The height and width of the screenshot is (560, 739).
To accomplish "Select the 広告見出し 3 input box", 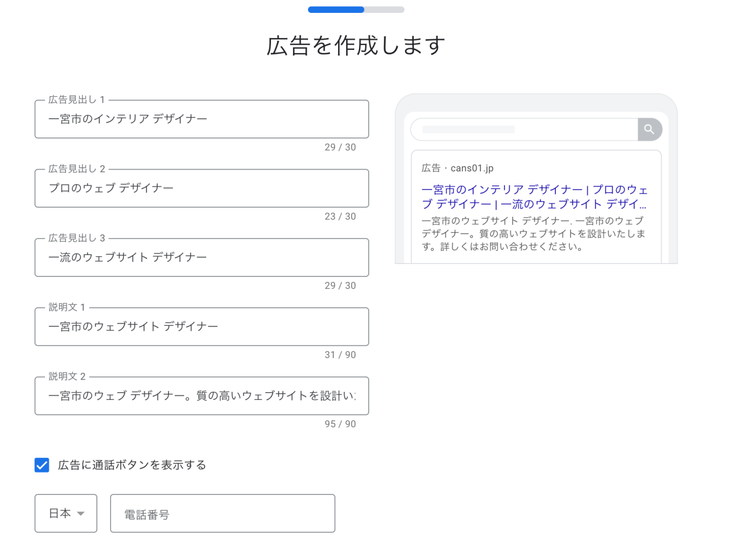I will click(201, 258).
